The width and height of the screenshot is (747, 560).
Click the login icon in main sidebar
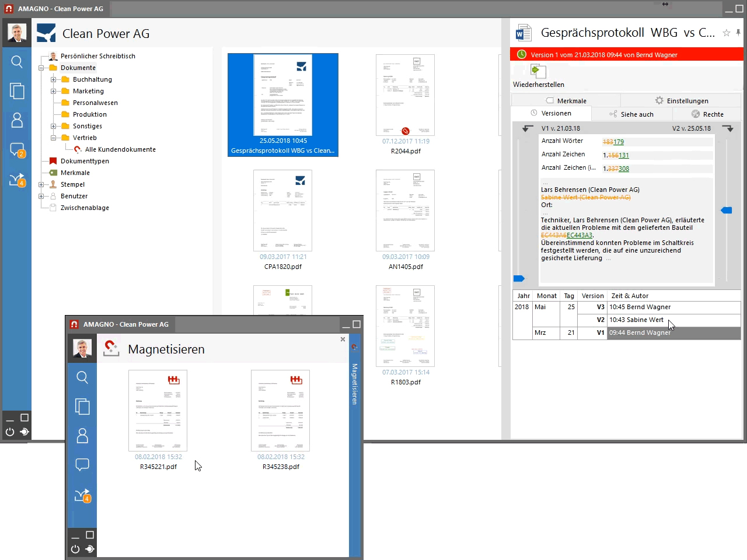[25, 432]
